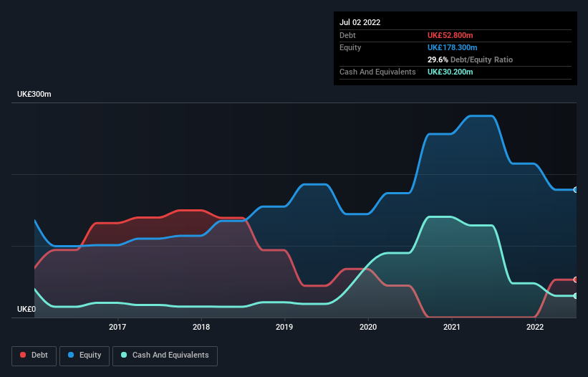Click the 2019 x-axis label

pos(284,327)
